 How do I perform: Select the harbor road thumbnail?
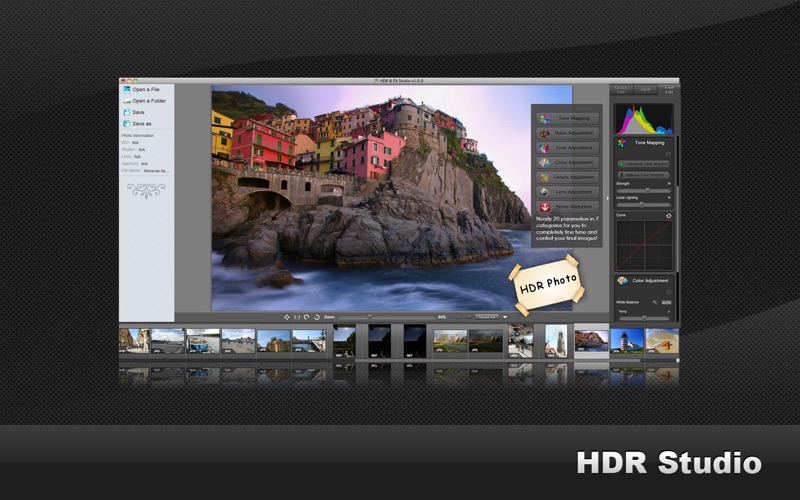click(168, 341)
